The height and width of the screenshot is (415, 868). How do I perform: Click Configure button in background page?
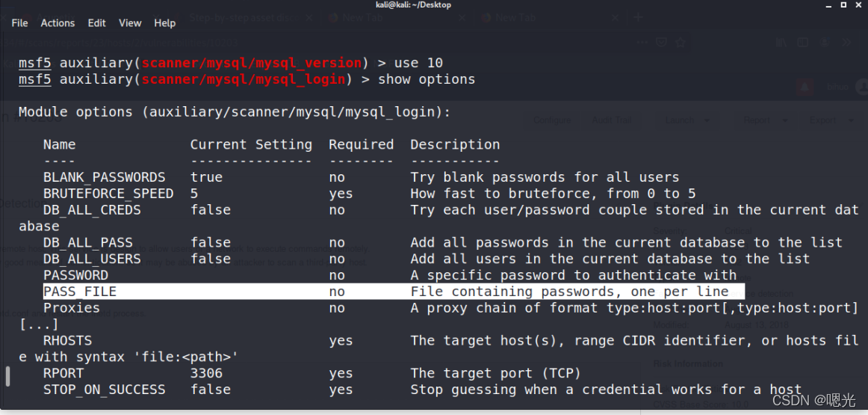(551, 120)
